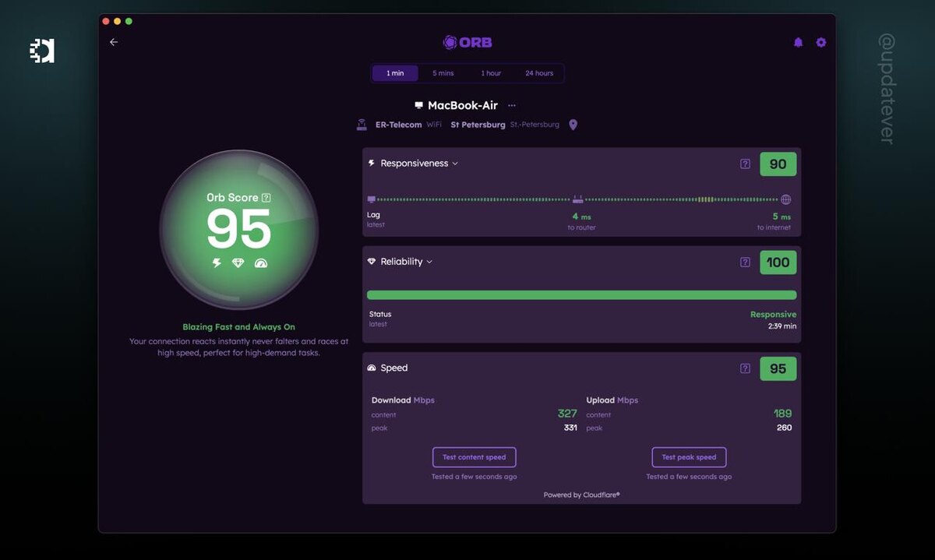
Task: Click the router icon on lag line
Action: coord(577,199)
